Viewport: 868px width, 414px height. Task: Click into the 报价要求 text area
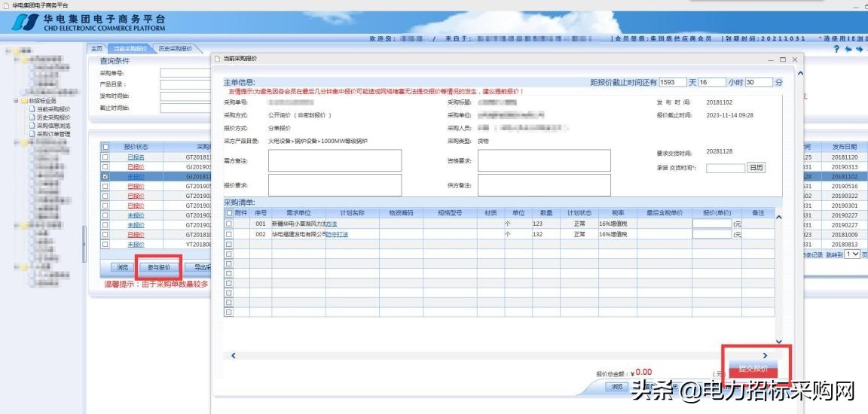pyautogui.click(x=335, y=185)
